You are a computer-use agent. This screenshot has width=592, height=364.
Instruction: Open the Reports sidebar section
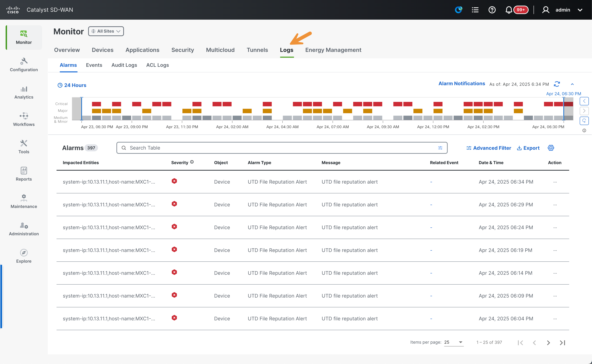click(24, 174)
